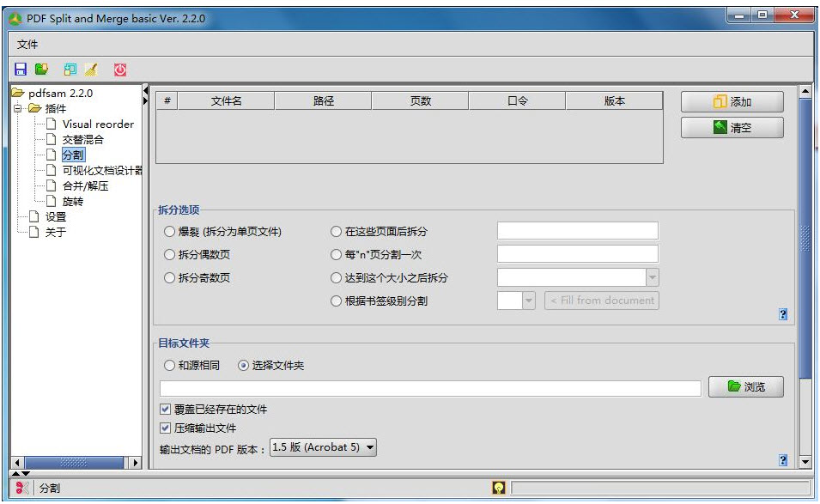The image size is (820, 504).
Task: Uncheck the 覆盖已经存在的文件 checkbox
Action: pos(166,410)
